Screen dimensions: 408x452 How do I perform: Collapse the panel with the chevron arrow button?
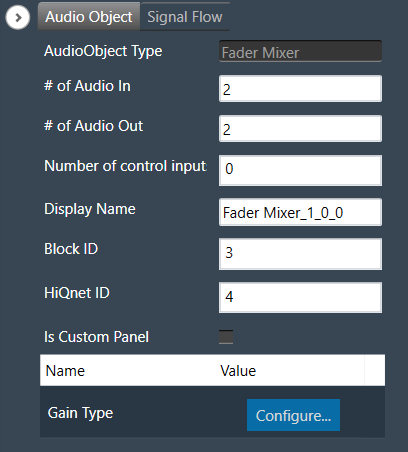[x=18, y=17]
